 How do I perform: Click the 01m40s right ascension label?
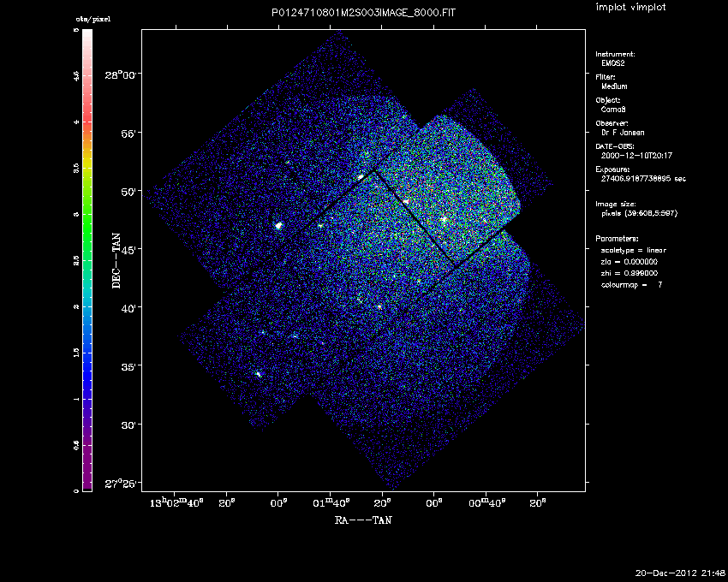pyautogui.click(x=331, y=502)
